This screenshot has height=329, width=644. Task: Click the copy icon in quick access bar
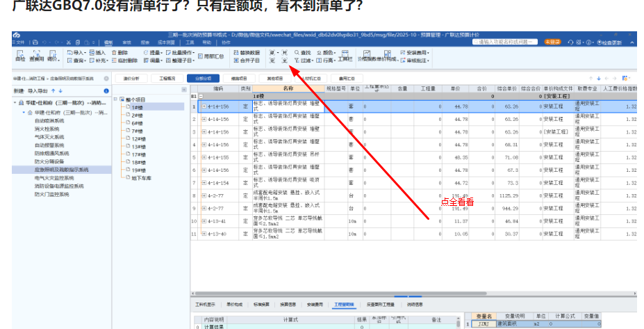pyautogui.click(x=78, y=42)
